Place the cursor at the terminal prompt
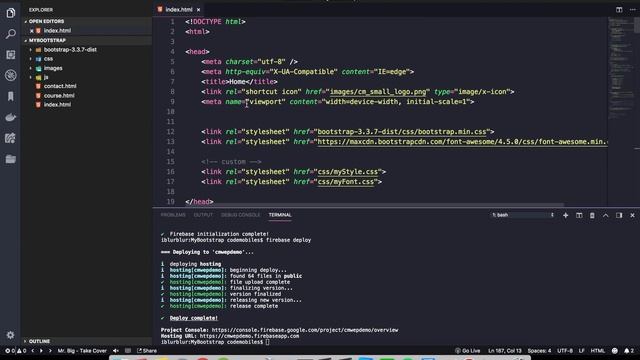 pyautogui.click(x=267, y=342)
